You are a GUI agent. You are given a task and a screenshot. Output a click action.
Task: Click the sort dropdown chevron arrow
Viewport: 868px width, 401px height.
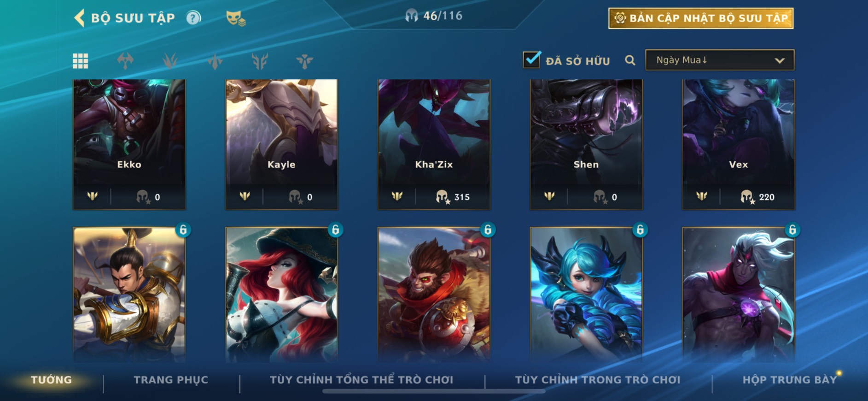pos(779,60)
